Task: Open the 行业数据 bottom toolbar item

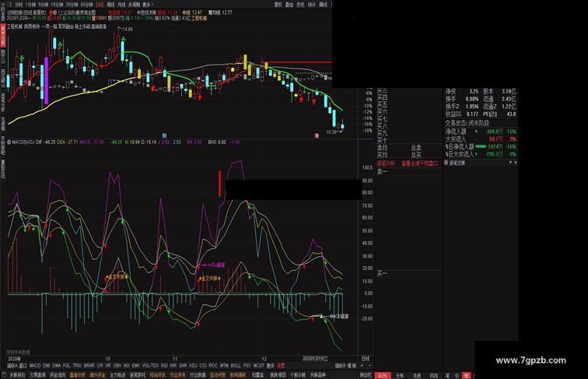Action: (198, 375)
